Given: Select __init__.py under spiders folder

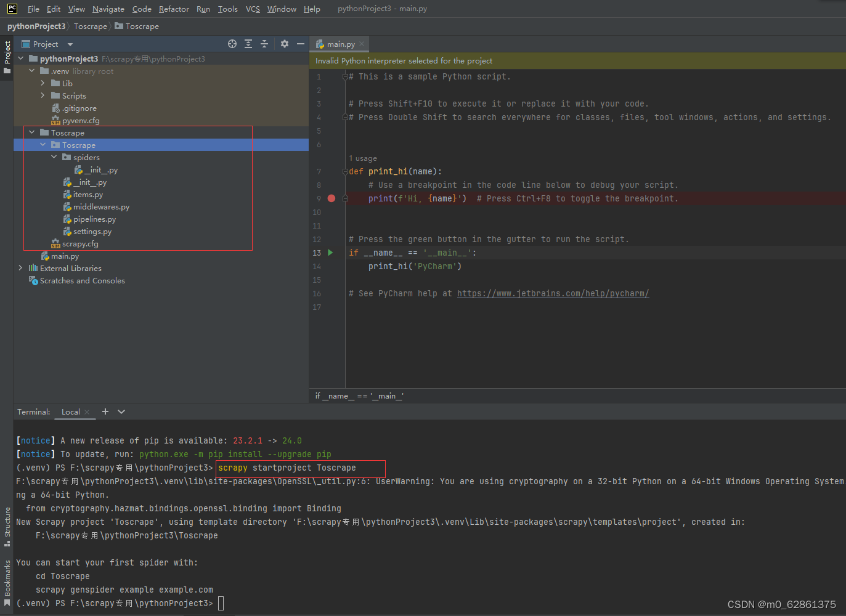Looking at the screenshot, I should pos(101,169).
